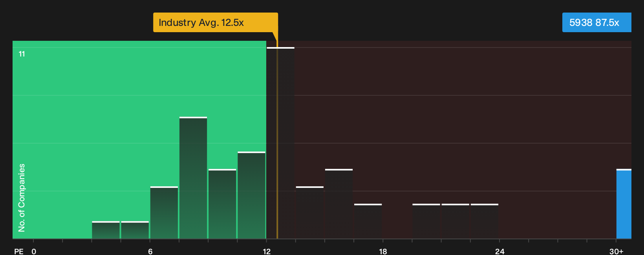Click the x-axis label 6
This screenshot has height=255, width=644.
click(x=150, y=251)
